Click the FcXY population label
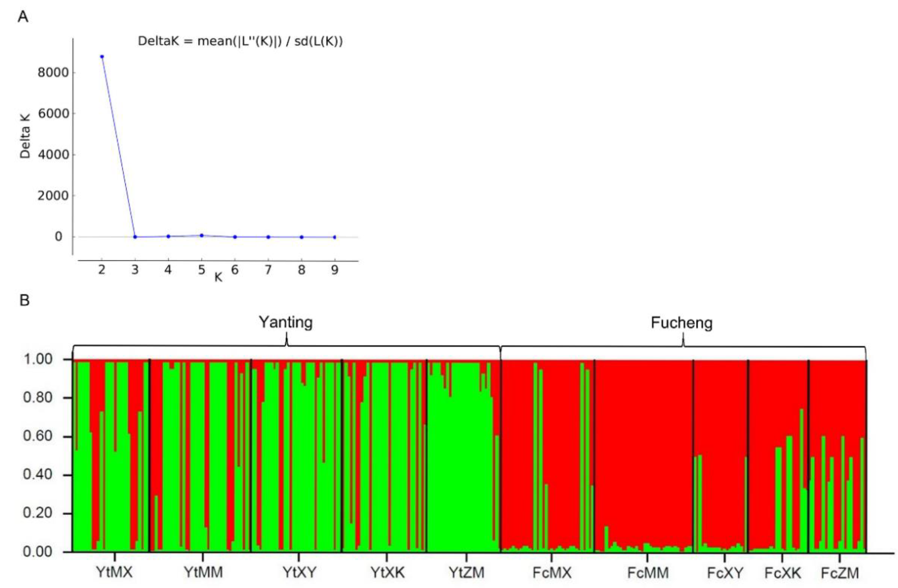 point(725,573)
